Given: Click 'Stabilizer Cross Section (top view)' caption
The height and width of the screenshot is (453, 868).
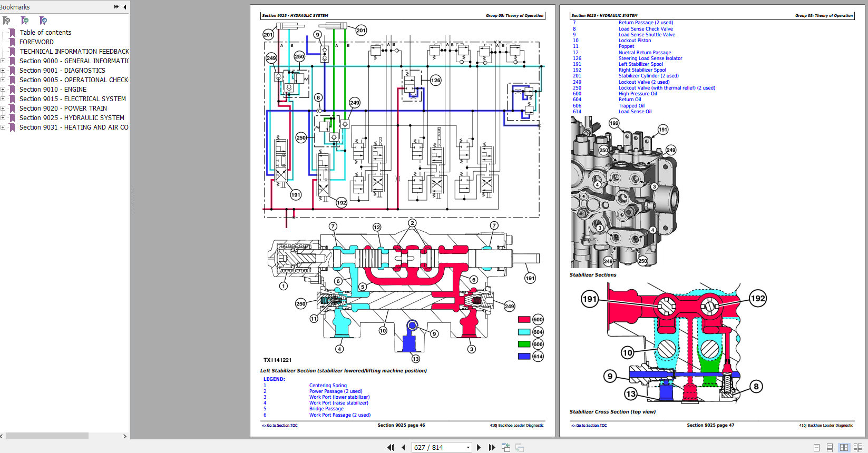Looking at the screenshot, I should pos(612,412).
